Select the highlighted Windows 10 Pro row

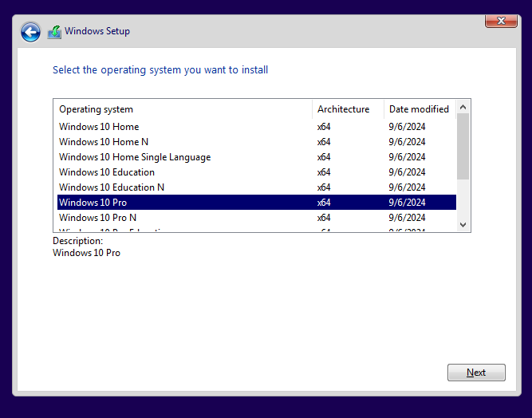(257, 202)
